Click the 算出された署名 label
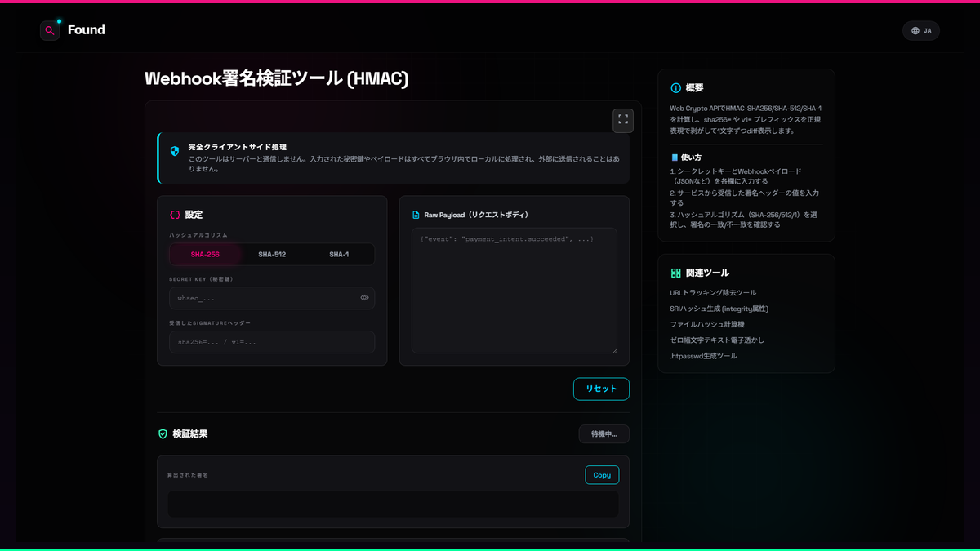Viewport: 980px width, 551px height. point(188,475)
